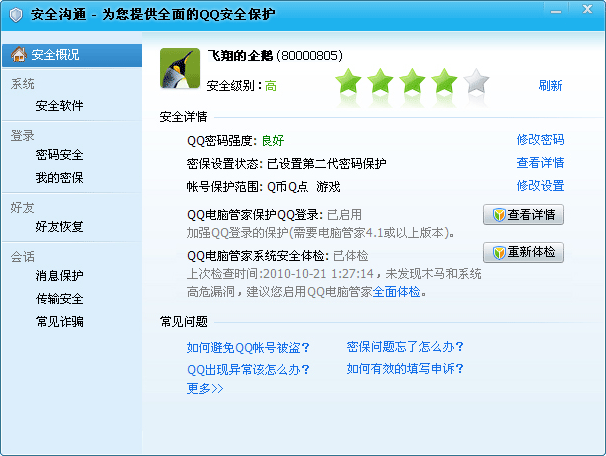Click the fourth green security star

[444, 81]
